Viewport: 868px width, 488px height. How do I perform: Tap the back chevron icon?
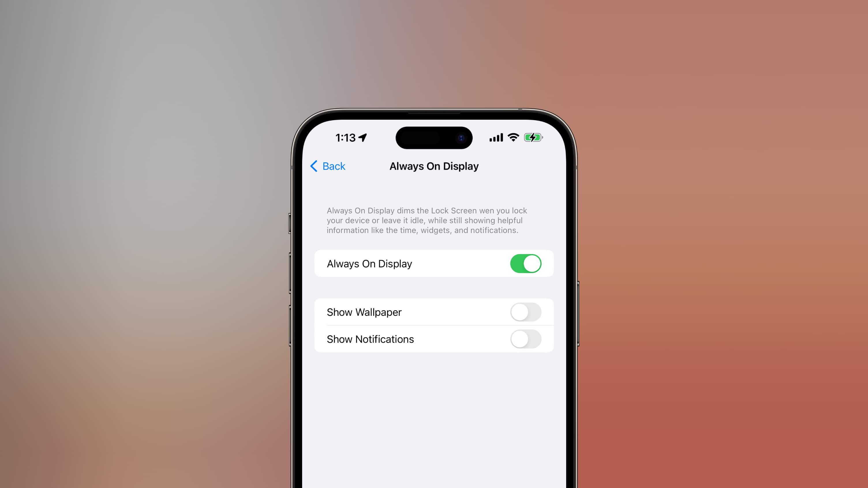tap(314, 166)
